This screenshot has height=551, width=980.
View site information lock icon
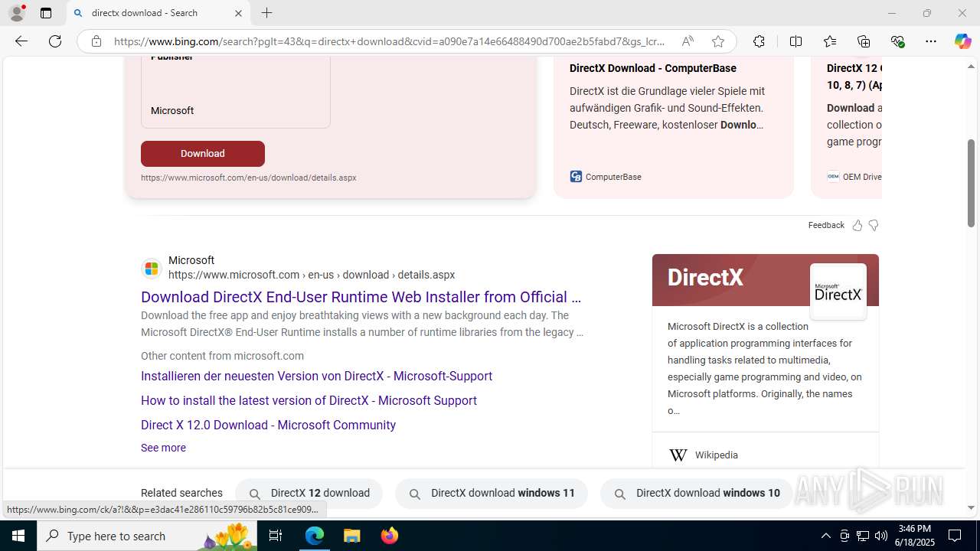(96, 41)
